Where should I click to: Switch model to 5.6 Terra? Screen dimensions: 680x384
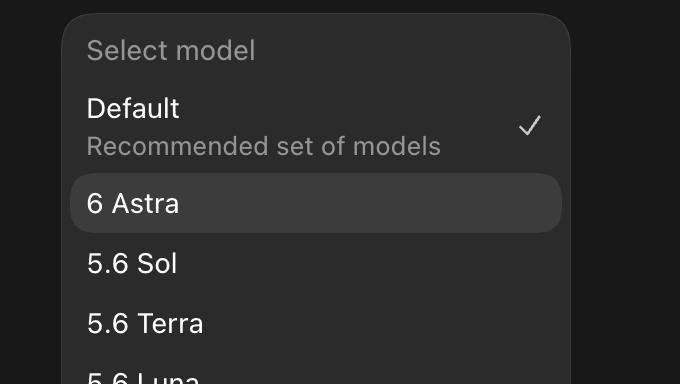click(x=316, y=323)
